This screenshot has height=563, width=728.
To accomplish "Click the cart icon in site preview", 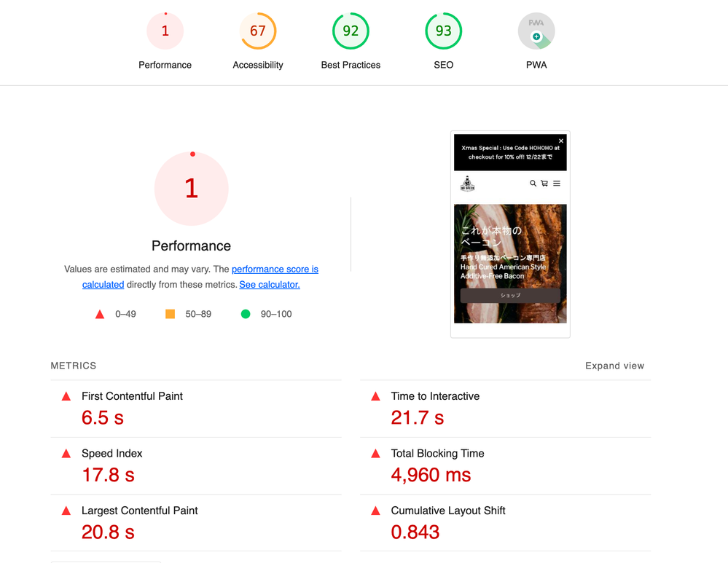I will [544, 184].
